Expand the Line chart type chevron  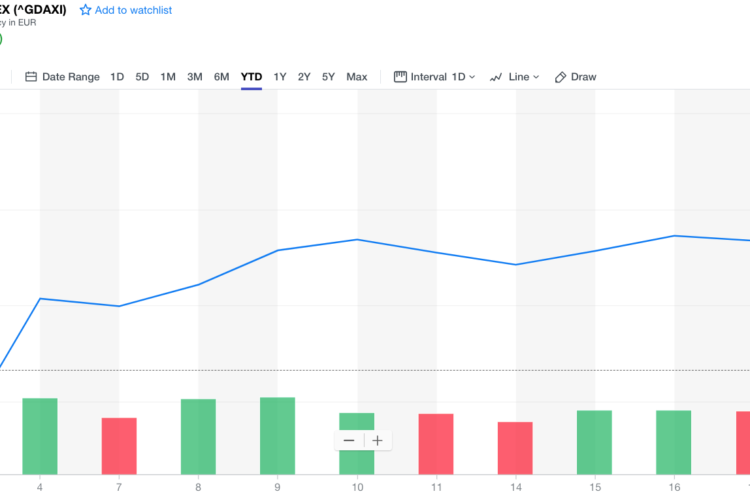(x=536, y=77)
